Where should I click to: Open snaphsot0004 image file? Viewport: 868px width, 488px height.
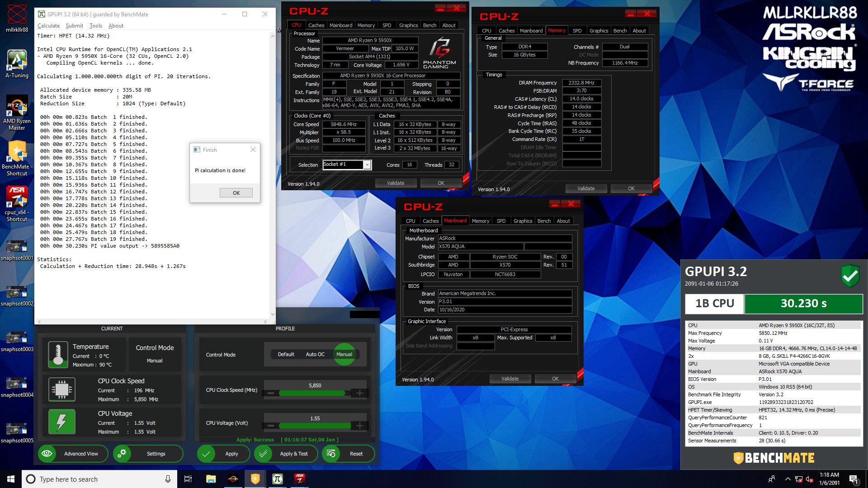point(17,387)
